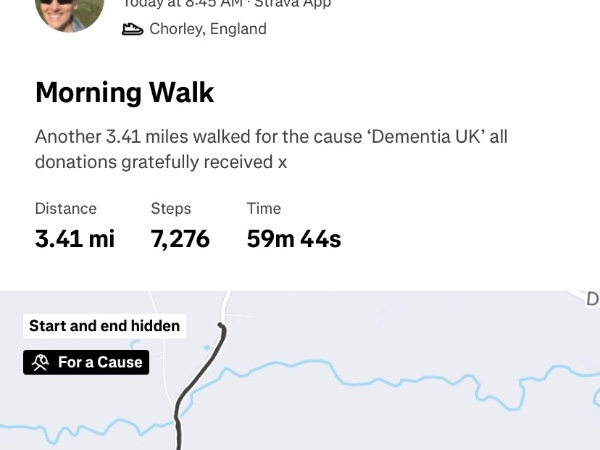Click the 3.41 mi distance value
The width and height of the screenshot is (600, 450).
tap(74, 239)
